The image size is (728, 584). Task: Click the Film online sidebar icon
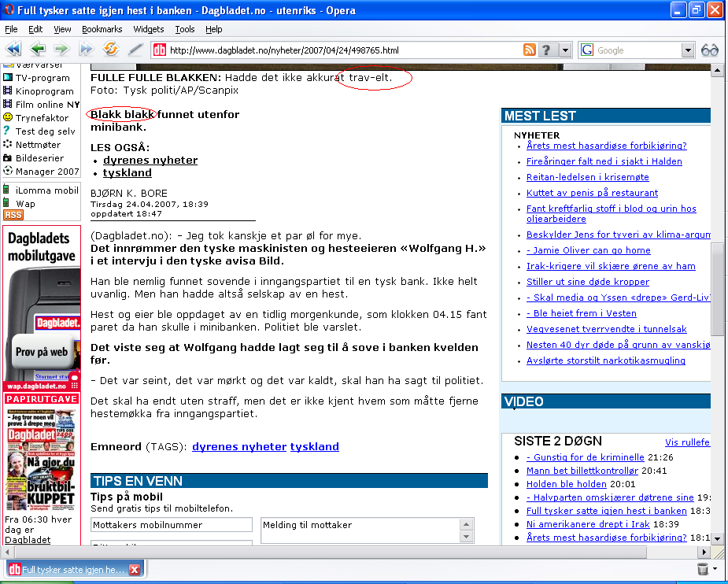tap(7, 104)
